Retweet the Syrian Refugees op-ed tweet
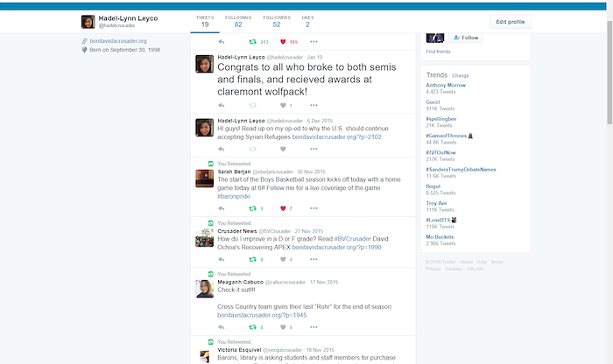 click(x=252, y=149)
